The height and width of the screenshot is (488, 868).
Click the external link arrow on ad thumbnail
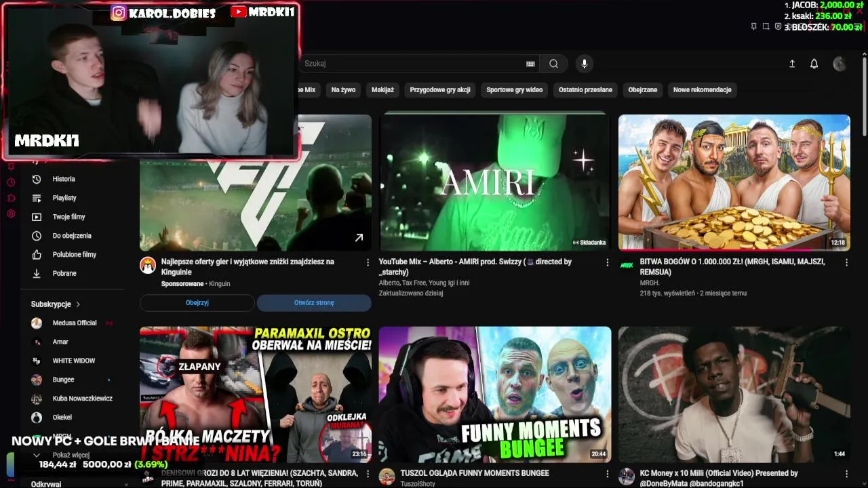(359, 237)
